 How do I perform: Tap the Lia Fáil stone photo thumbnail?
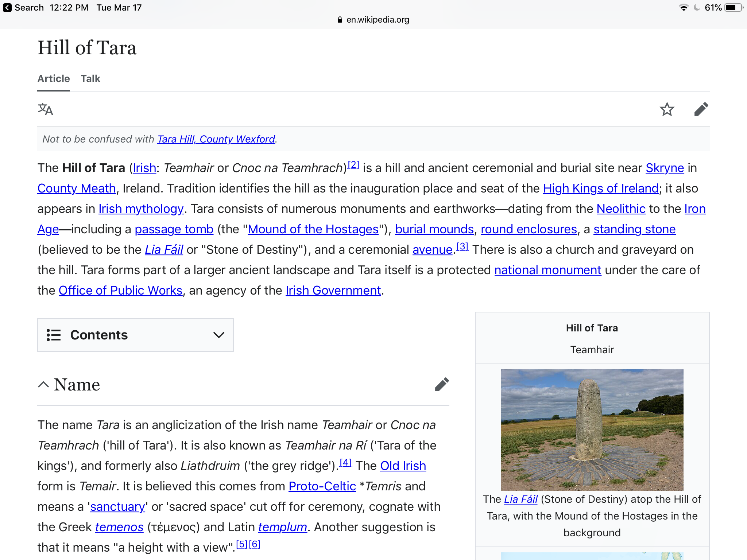point(592,430)
